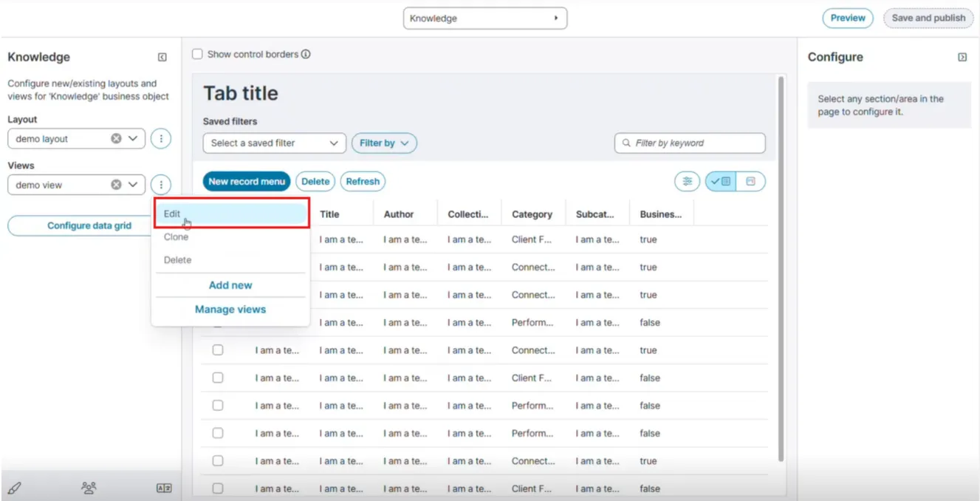Image resolution: width=980 pixels, height=501 pixels.
Task: Click the Busines... column header
Action: (x=661, y=214)
